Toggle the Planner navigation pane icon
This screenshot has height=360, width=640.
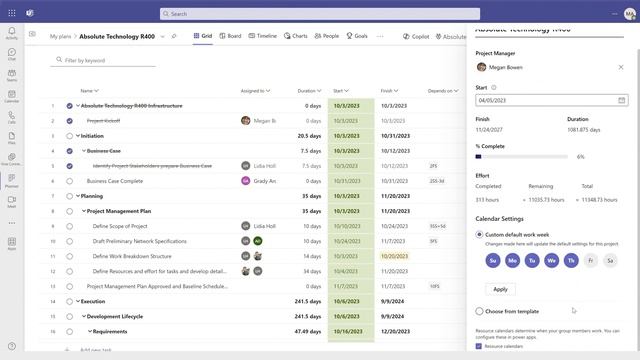(x=32, y=34)
